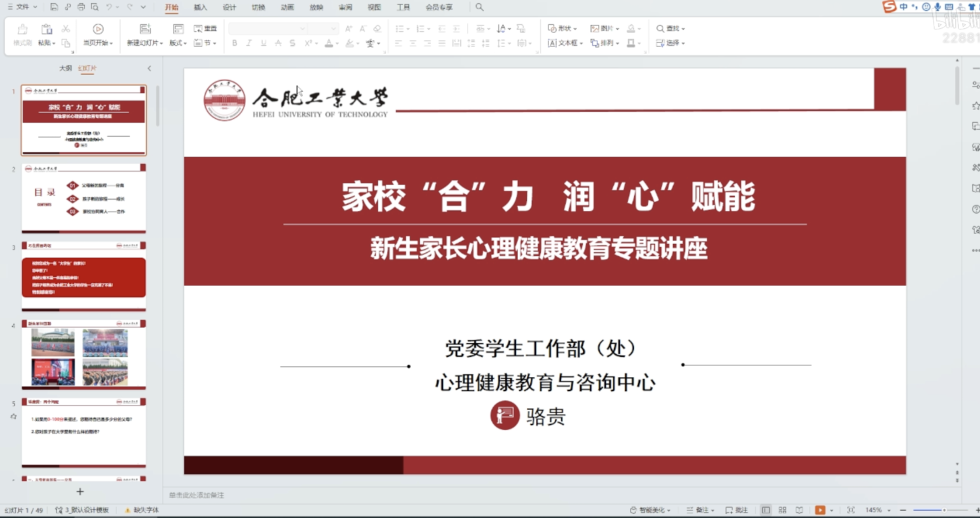The width and height of the screenshot is (980, 518).
Task: Toggle normal view in status bar
Action: [766, 510]
